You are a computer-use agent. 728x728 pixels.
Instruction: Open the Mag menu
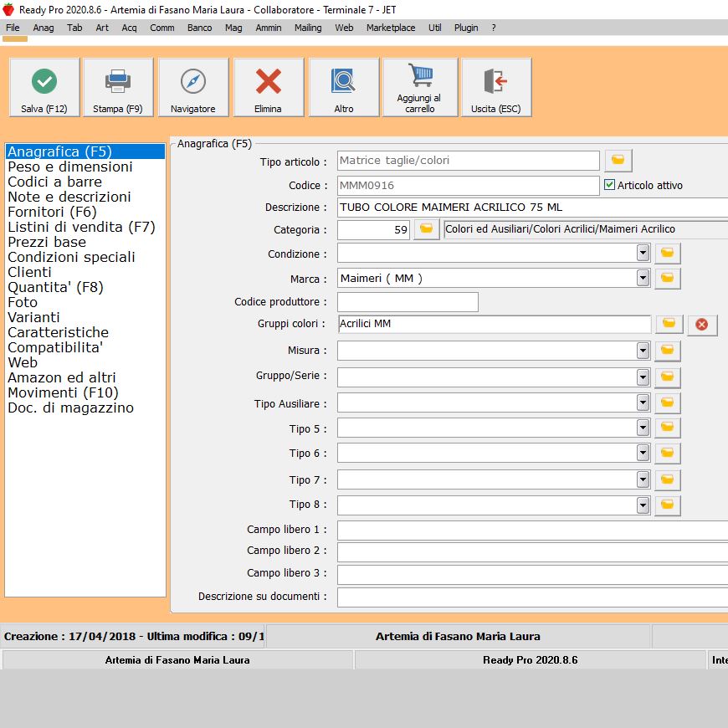tap(233, 28)
